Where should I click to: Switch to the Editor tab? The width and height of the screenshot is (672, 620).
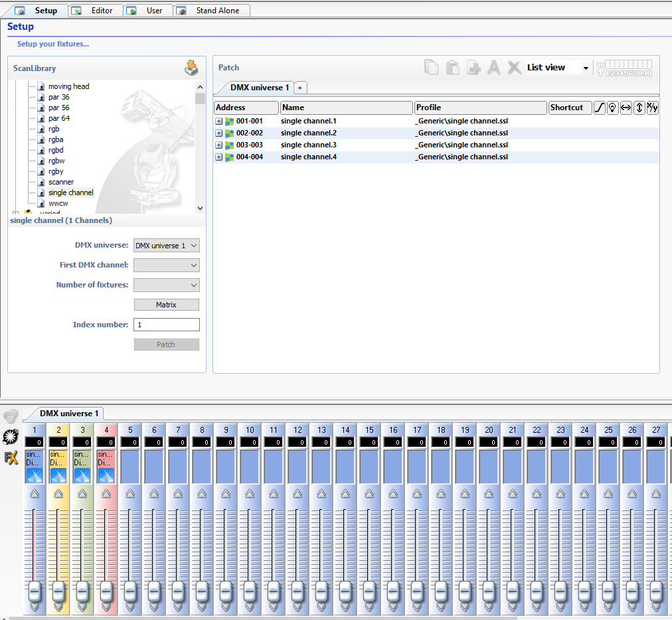click(x=96, y=11)
